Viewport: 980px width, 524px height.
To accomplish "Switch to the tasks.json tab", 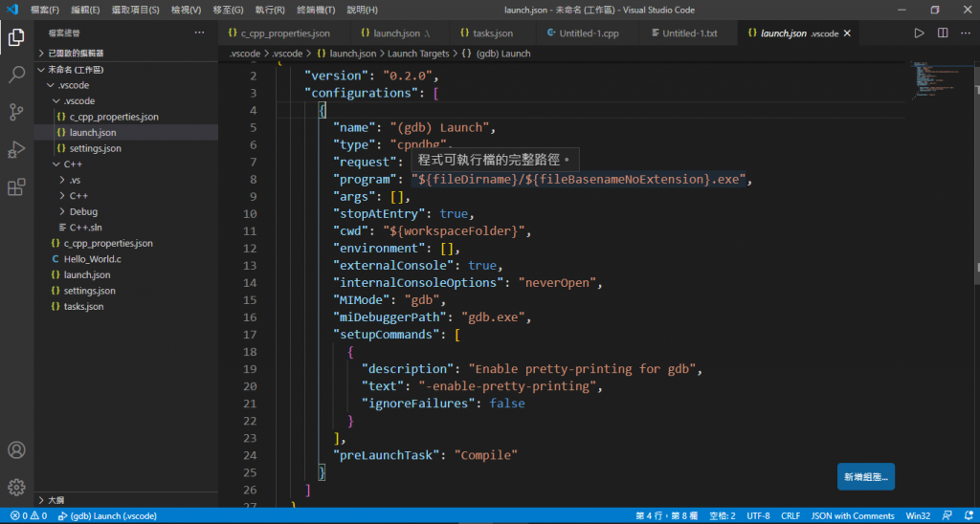I will (x=492, y=33).
